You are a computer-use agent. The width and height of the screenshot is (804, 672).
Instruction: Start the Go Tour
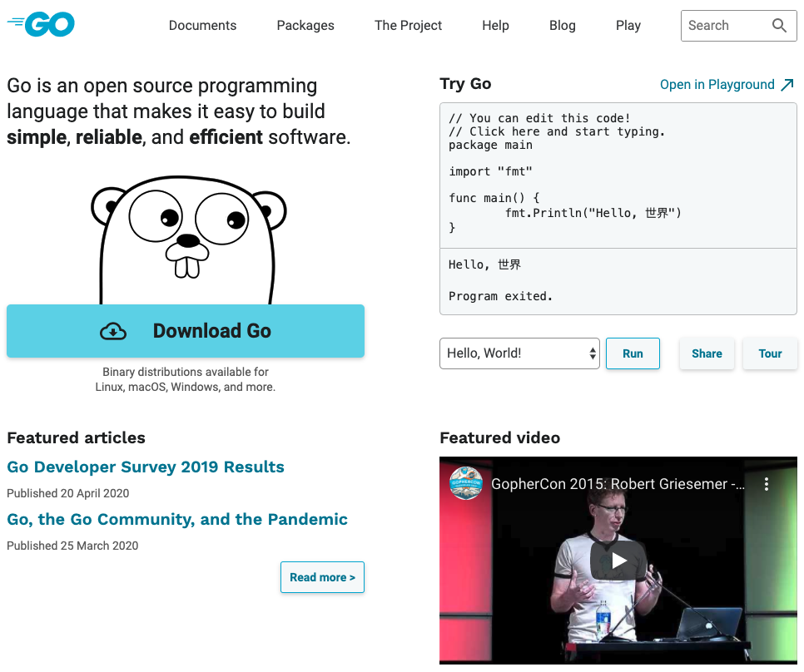click(x=770, y=353)
